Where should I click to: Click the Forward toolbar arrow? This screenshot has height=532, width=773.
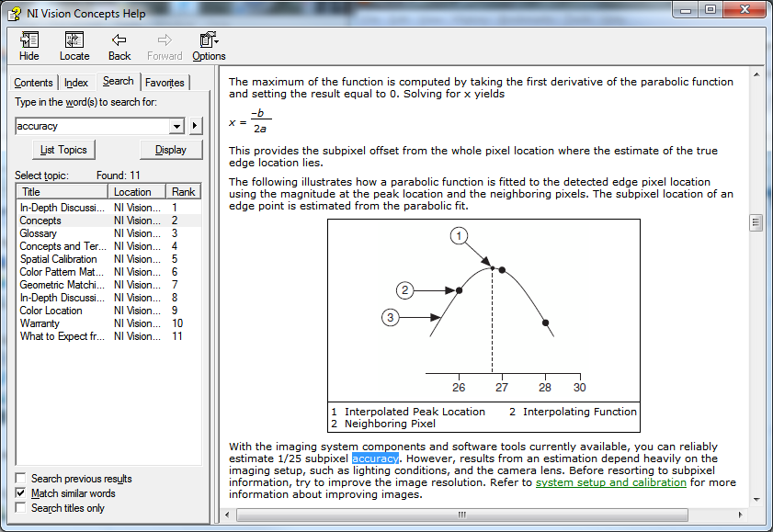pyautogui.click(x=165, y=46)
